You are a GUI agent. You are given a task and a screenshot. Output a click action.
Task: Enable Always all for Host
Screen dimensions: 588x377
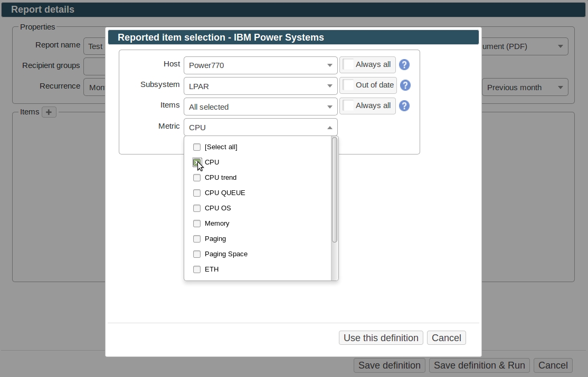point(348,64)
